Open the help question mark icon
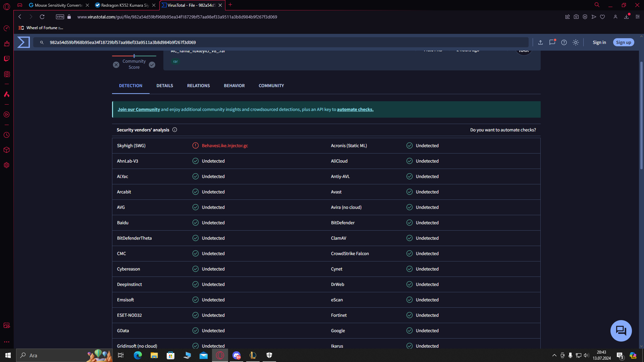Screen dimensions: 644x362 tap(564, 42)
